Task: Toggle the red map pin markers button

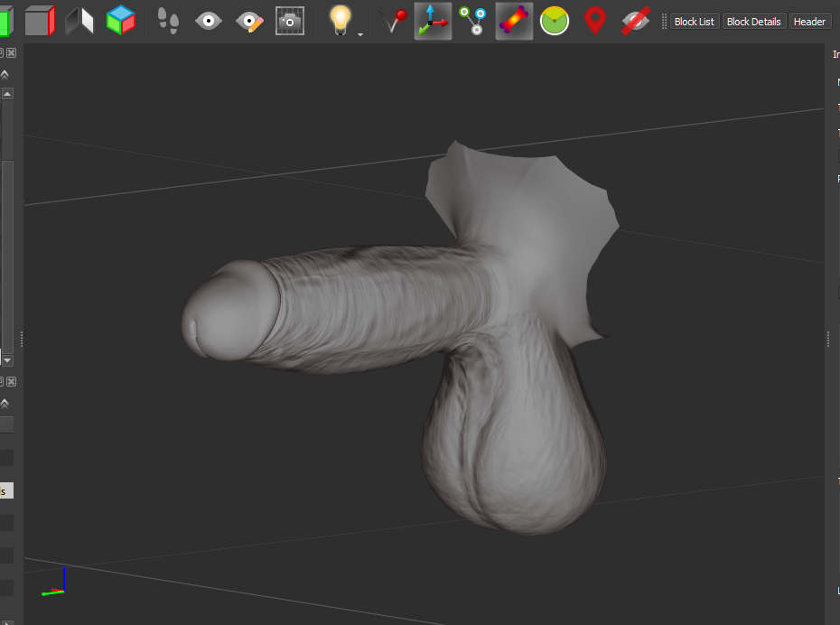Action: point(594,21)
